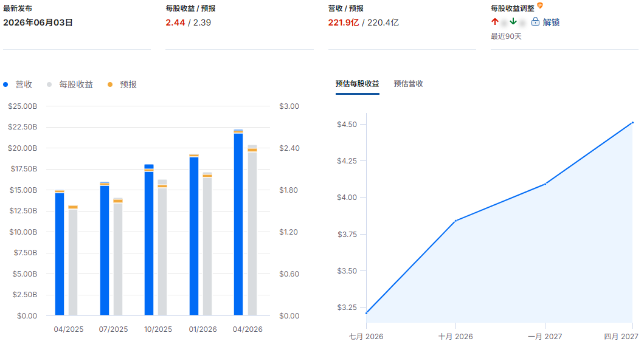The image size is (644, 344).
Task: Click the 最新发布 heading
Action: (18, 9)
